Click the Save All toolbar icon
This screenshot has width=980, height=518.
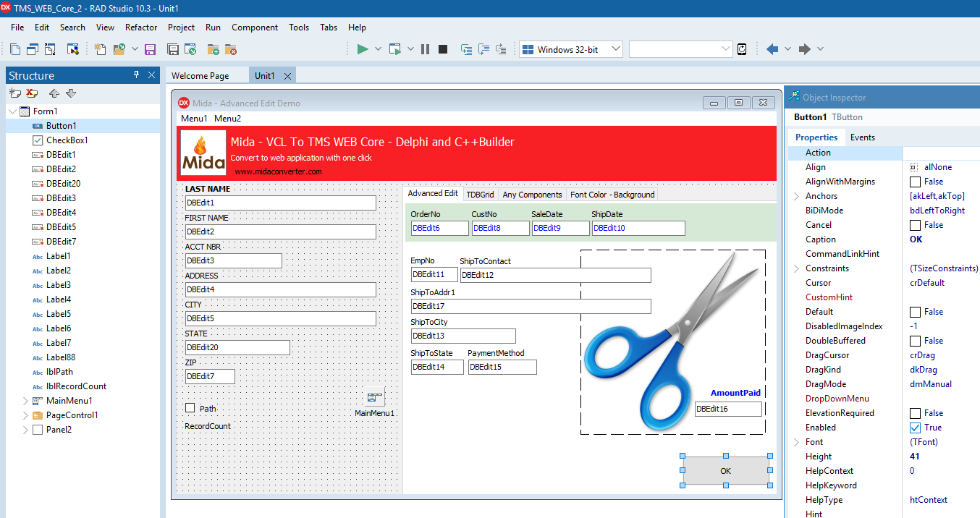coord(173,49)
